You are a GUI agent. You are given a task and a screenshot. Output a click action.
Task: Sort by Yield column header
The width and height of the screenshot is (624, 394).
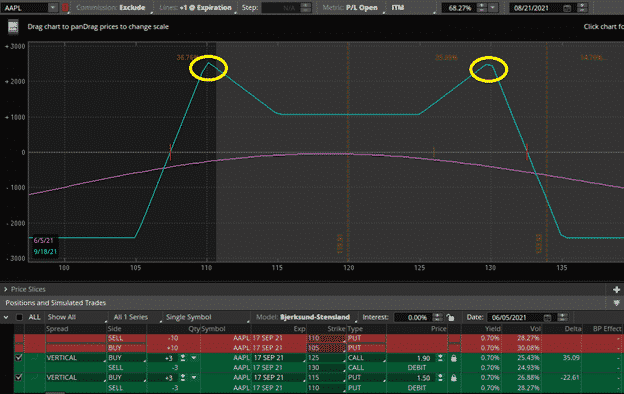coord(492,329)
